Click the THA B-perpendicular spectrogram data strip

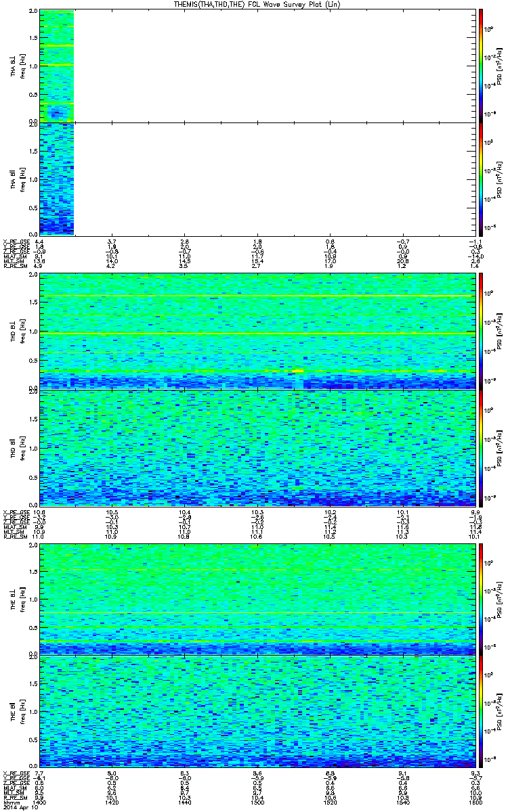coord(57,66)
